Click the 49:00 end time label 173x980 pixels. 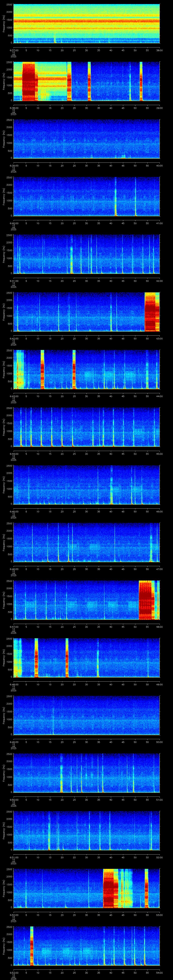pos(160,684)
